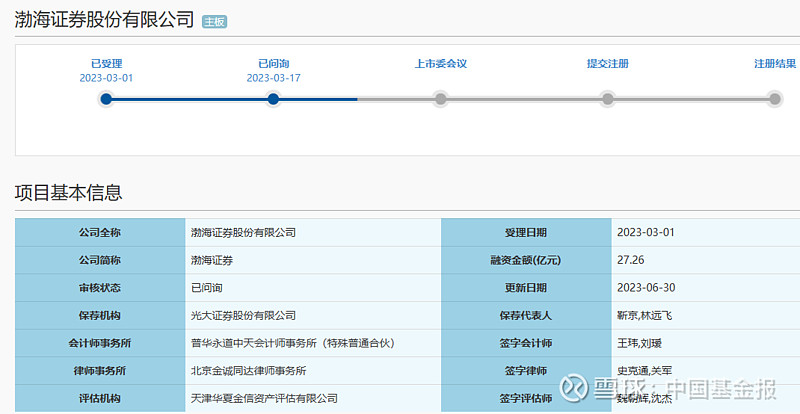Click the 受理日期 header cell

[x=526, y=233]
